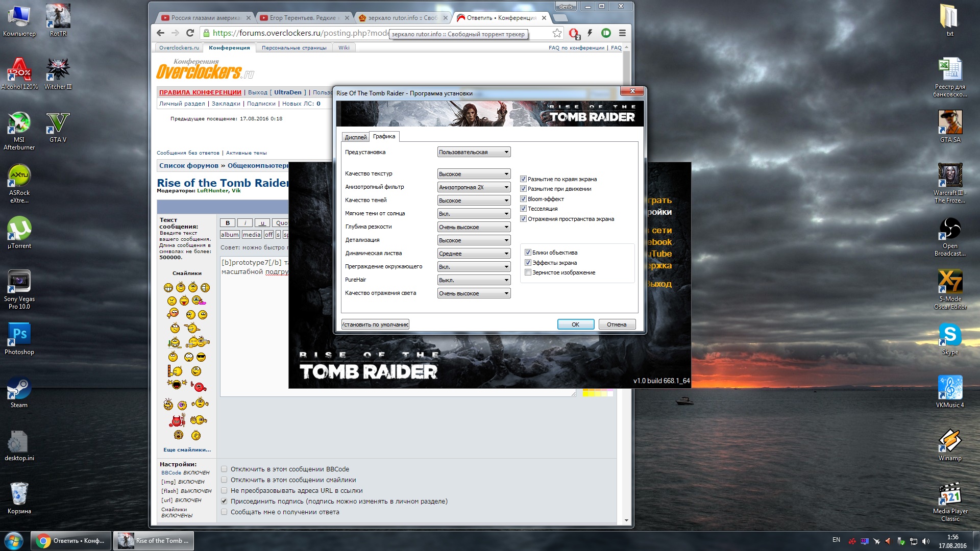Open Chrome hamburger menu
The image size is (980, 551).
tap(622, 33)
